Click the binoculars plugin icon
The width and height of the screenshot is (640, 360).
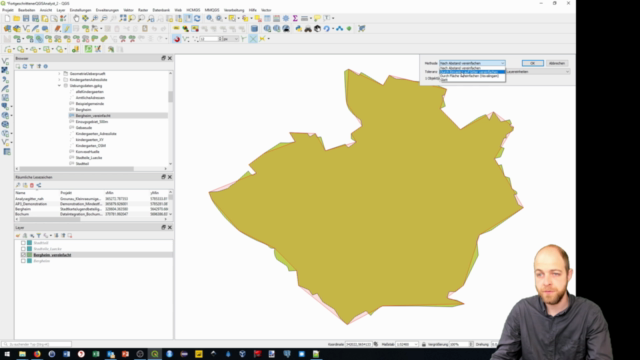click(x=308, y=29)
